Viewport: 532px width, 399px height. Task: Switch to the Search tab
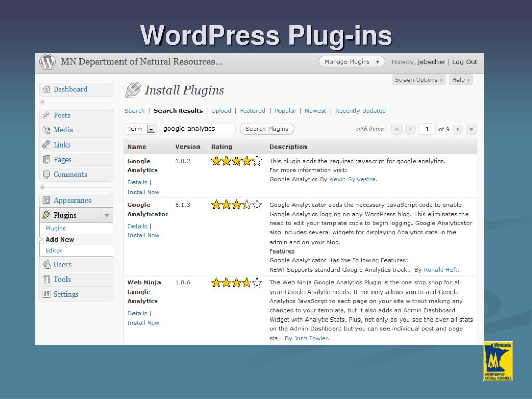click(x=135, y=111)
